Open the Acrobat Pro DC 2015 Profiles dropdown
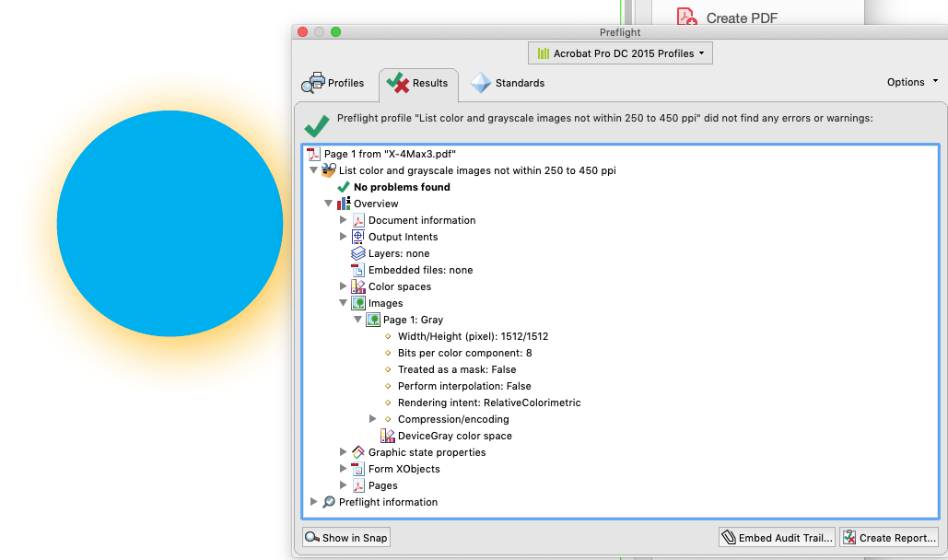 (619, 52)
